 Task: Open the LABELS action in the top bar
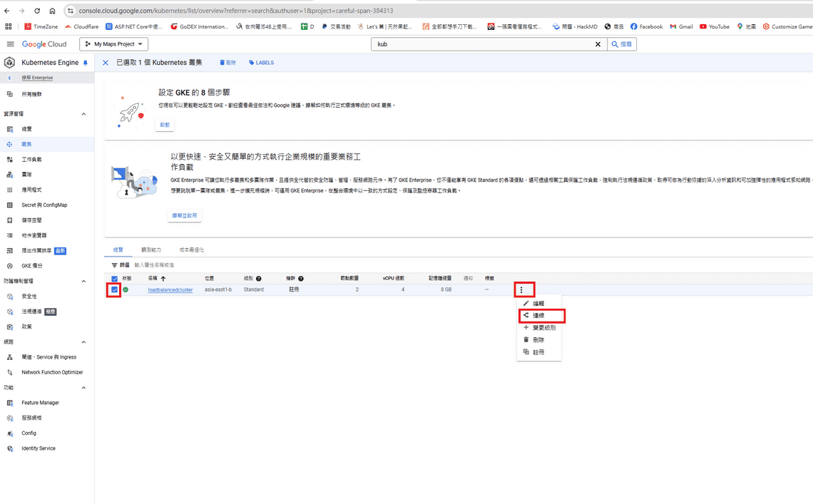click(260, 63)
